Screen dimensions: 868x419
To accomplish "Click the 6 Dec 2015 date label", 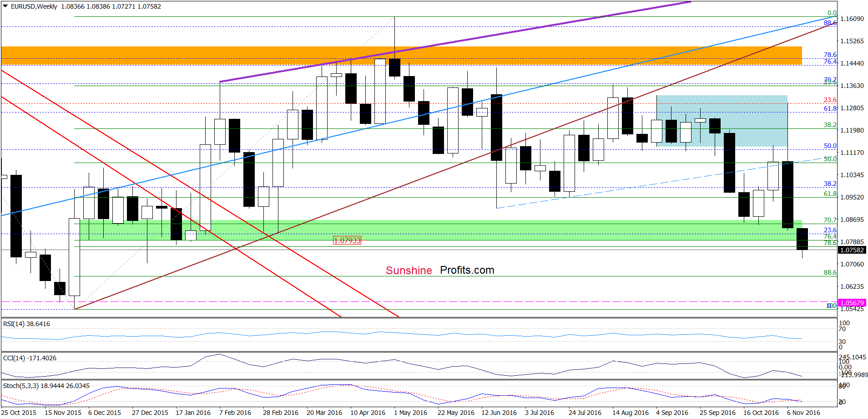I will [105, 413].
